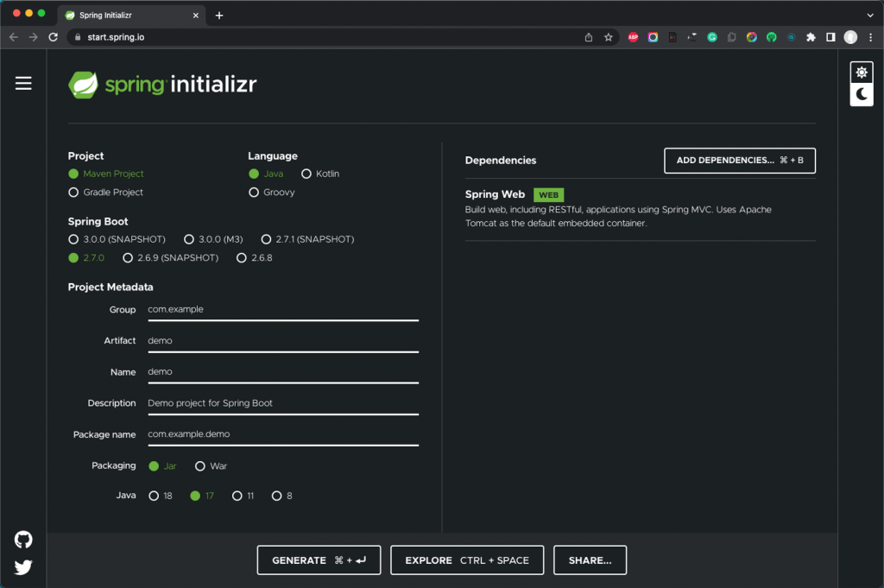
Task: Select Spring Boot 2.6.8
Action: (x=255, y=257)
